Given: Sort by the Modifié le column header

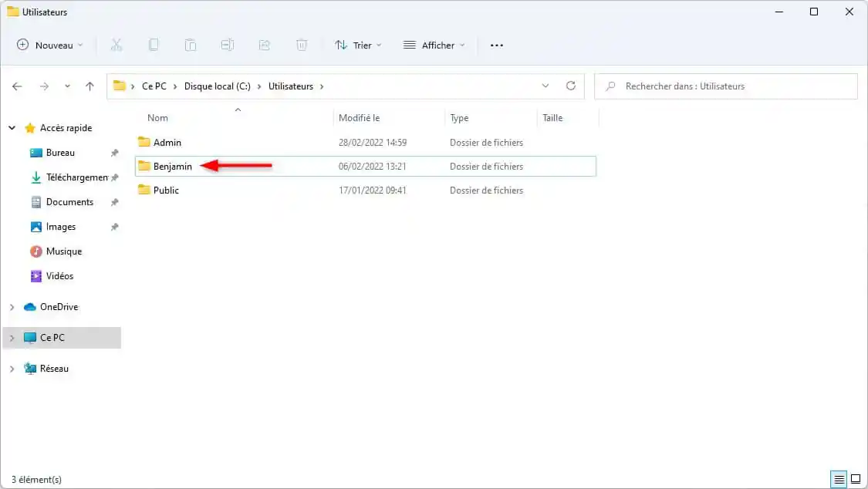Looking at the screenshot, I should coord(360,118).
